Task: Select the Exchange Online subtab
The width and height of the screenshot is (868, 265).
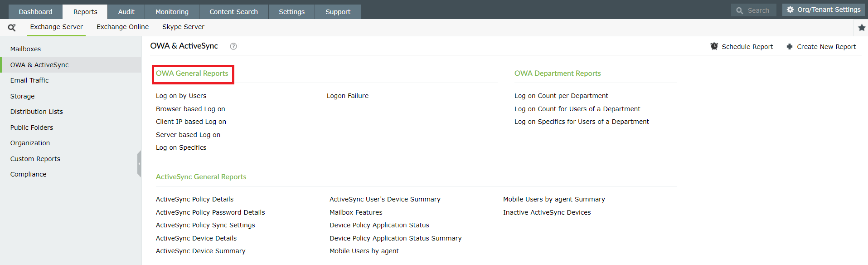Action: (122, 27)
